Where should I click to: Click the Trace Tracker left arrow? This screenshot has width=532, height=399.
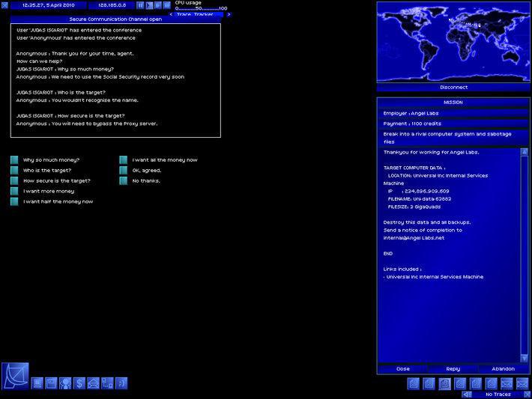(172, 13)
